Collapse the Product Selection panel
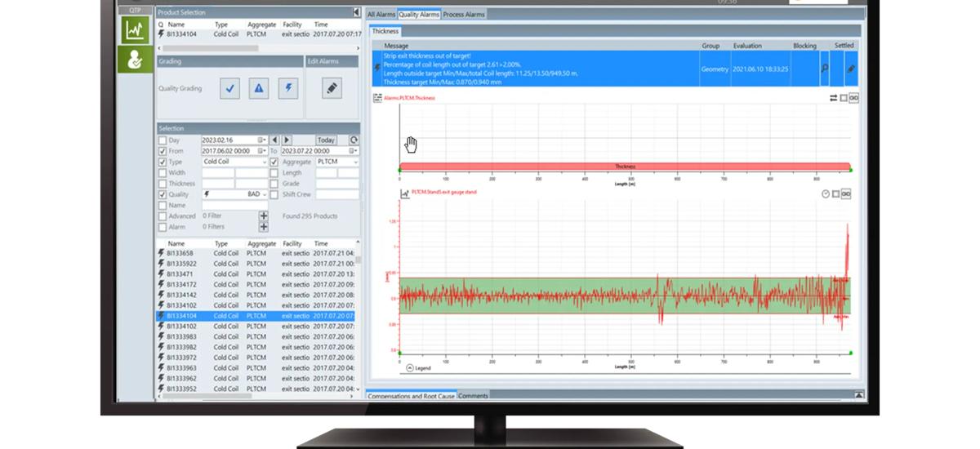 [357, 12]
